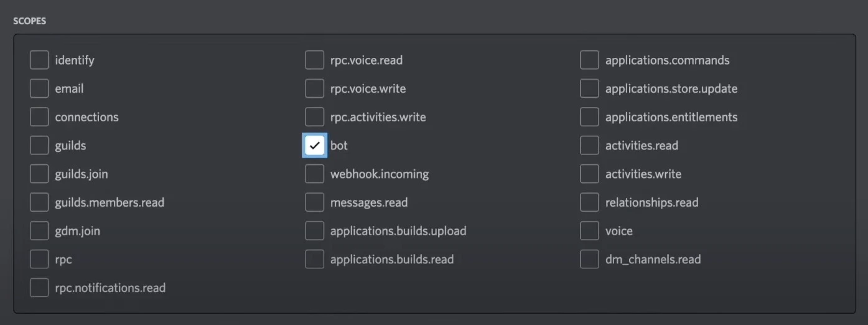868x325 pixels.
Task: Tick the rpc.voice.write checkbox
Action: 314,89
